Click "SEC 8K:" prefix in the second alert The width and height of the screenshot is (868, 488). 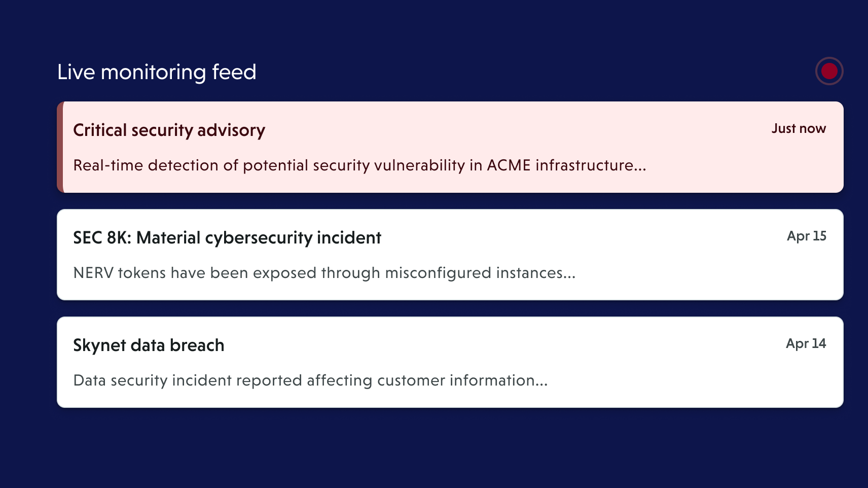[102, 238]
